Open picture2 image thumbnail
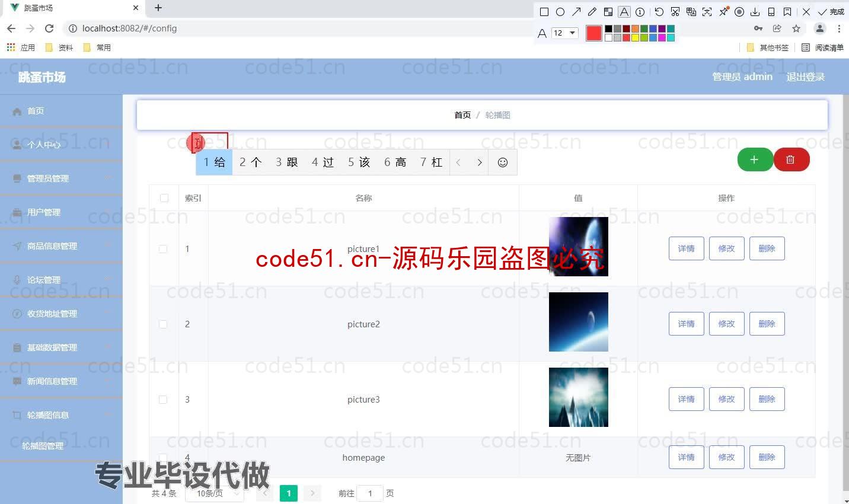849x504 pixels. click(579, 322)
